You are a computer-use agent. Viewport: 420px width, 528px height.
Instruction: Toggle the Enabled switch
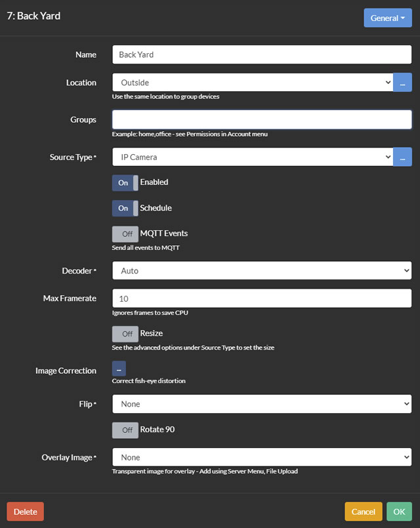point(125,182)
